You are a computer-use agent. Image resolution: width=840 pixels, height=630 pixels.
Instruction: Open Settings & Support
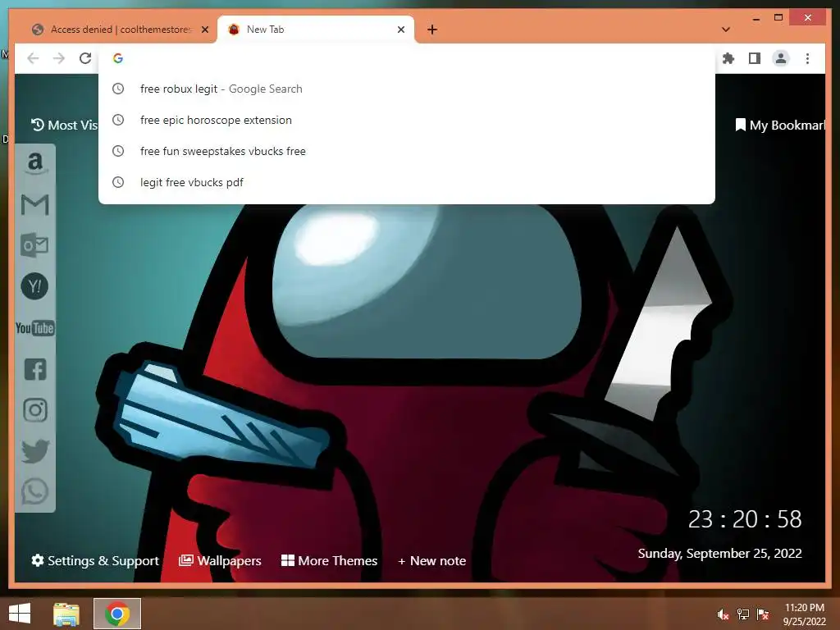[x=95, y=560]
